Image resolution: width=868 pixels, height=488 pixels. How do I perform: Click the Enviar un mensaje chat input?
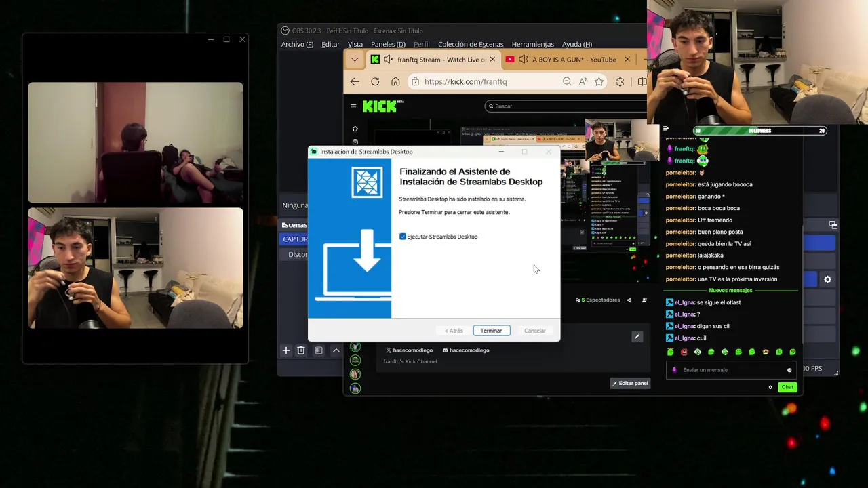tap(731, 370)
